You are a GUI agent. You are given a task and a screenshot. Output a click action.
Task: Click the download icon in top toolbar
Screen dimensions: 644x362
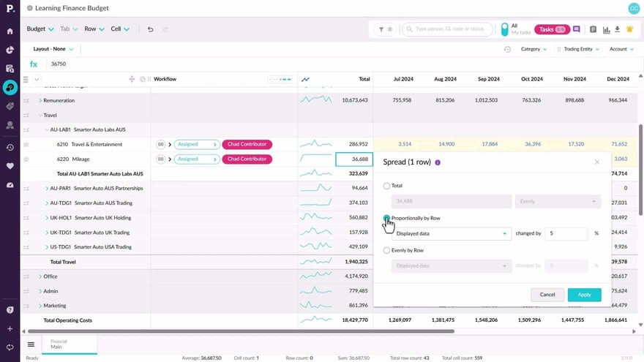pos(617,29)
